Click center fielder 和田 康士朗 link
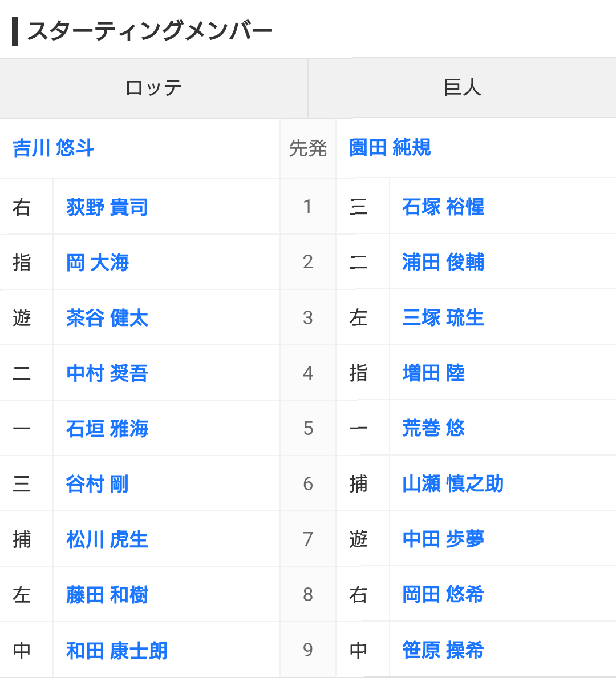Image resolution: width=616 pixels, height=685 pixels. pyautogui.click(x=117, y=651)
